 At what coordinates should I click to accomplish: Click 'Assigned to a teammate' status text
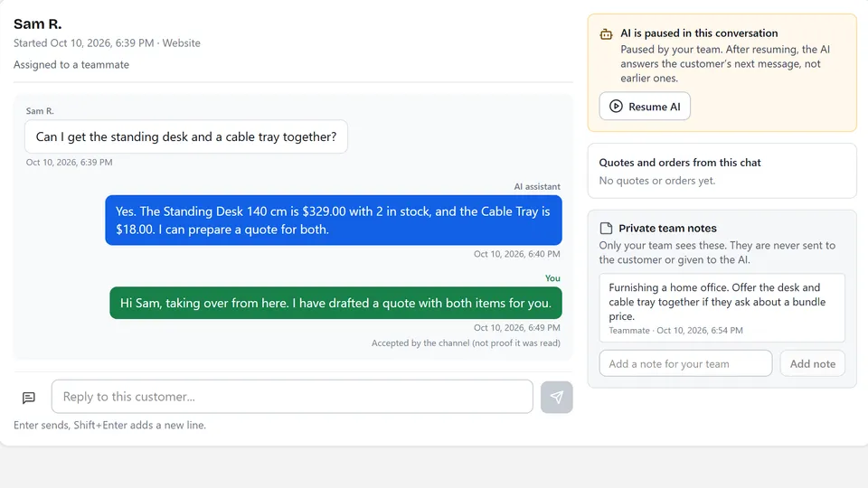[71, 65]
